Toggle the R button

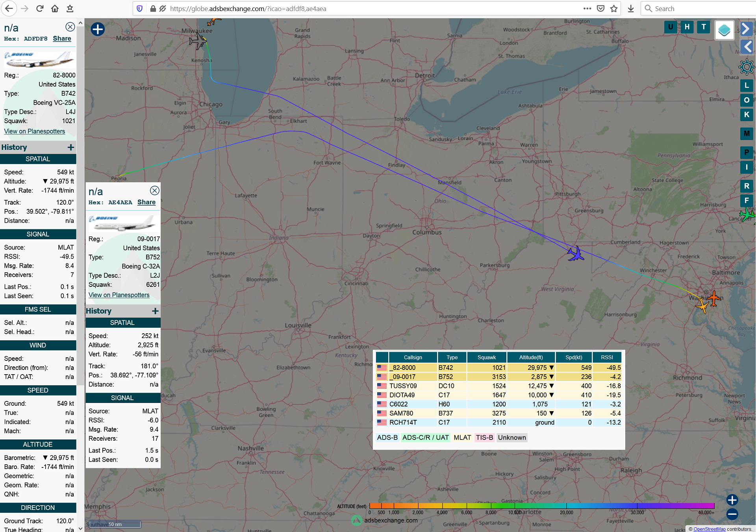click(x=747, y=186)
